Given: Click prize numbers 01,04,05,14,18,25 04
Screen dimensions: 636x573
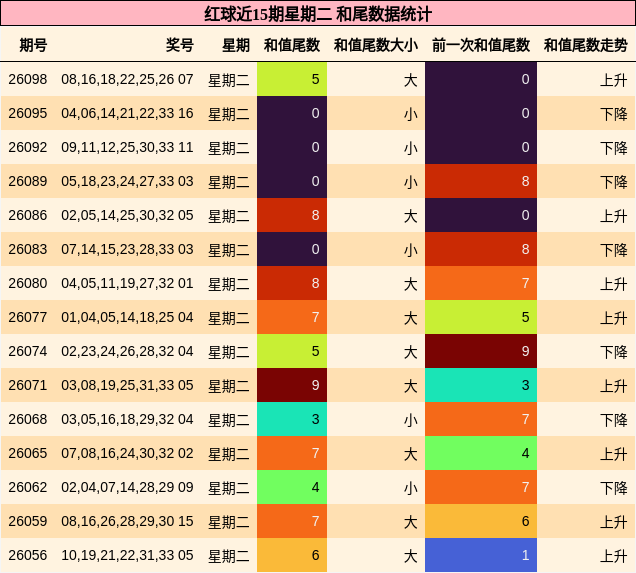Looking at the screenshot, I should (127, 317).
